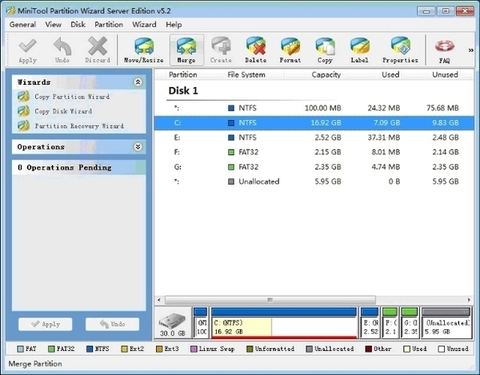This screenshot has height=375, width=480.
Task: Click the Undo button in left panel
Action: tap(112, 324)
